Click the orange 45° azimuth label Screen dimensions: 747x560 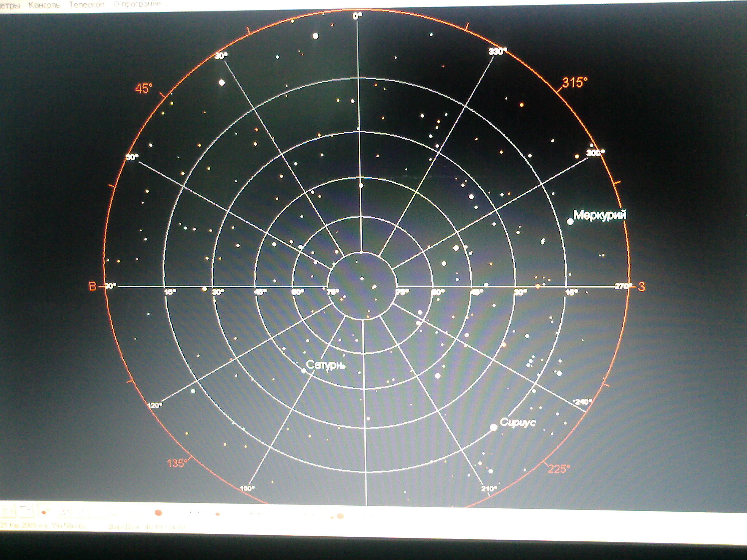(x=144, y=89)
